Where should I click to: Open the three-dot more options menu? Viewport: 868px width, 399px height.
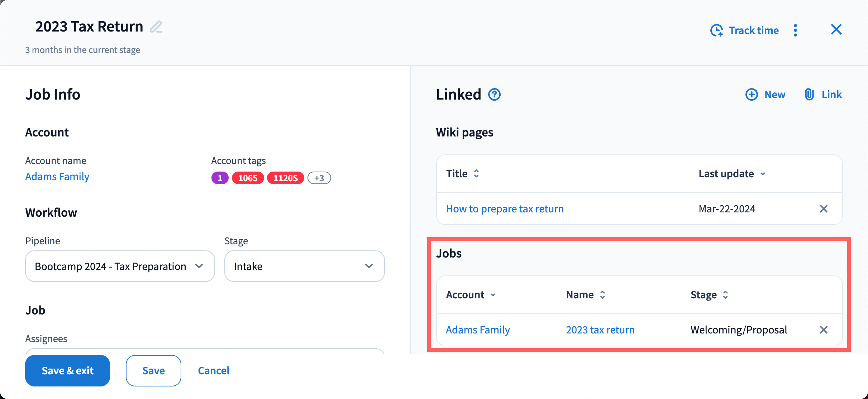[795, 30]
